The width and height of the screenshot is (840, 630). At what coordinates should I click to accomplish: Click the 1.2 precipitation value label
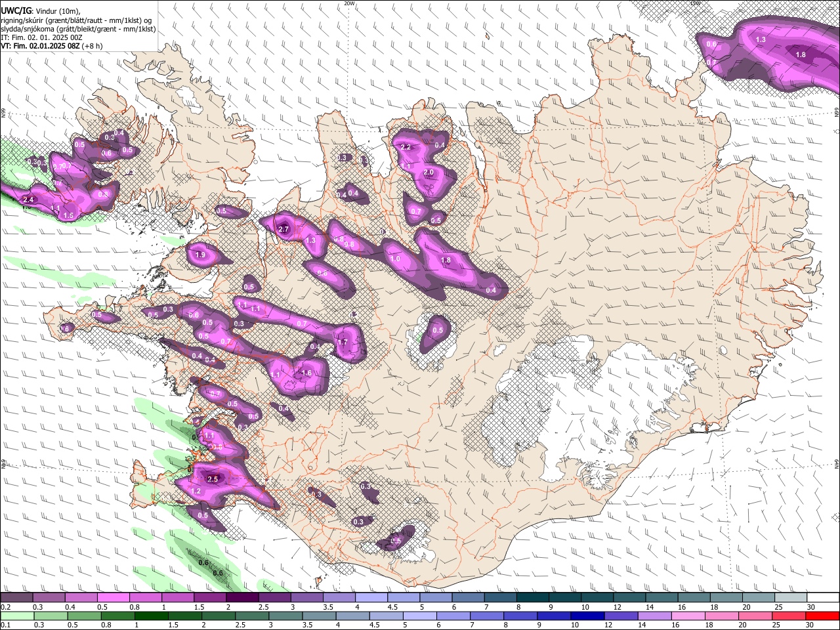click(x=196, y=491)
